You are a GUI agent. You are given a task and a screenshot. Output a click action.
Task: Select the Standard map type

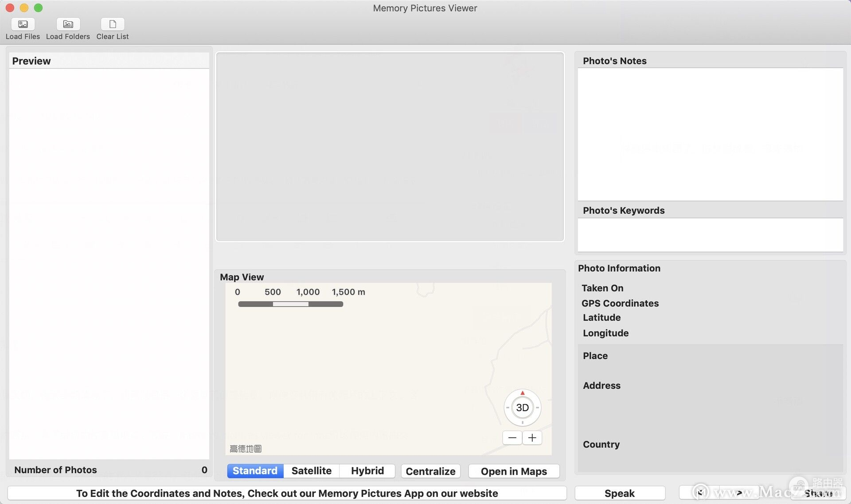tap(255, 471)
